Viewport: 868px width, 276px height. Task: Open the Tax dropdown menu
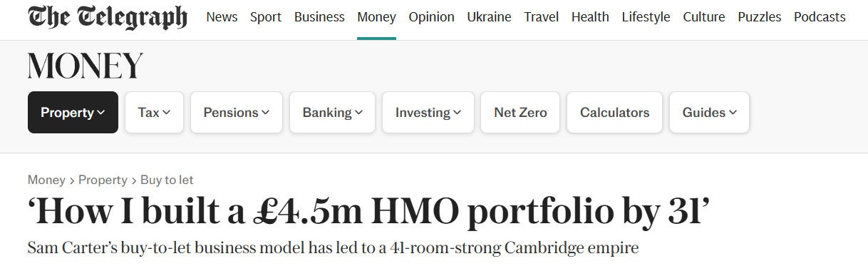coord(154,113)
